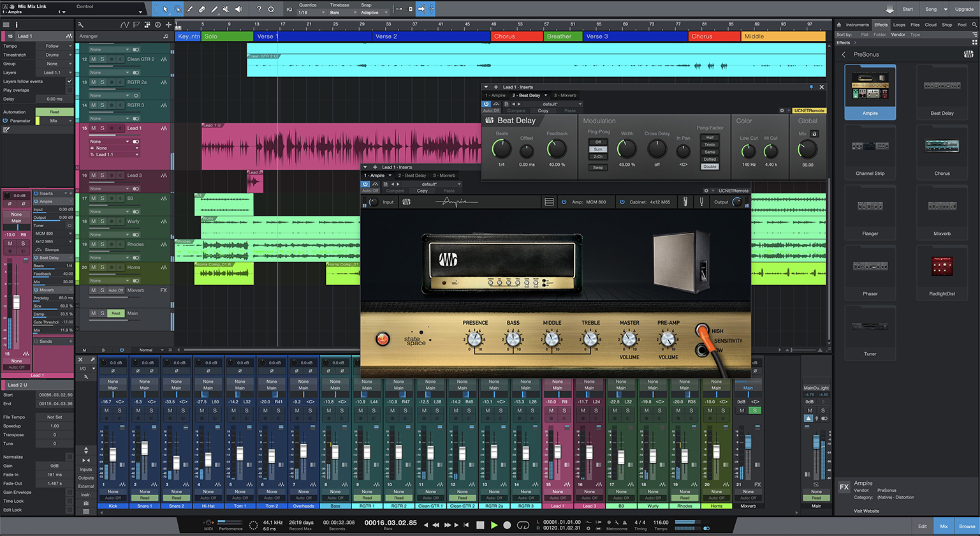Select the Arrow tool in the toolbar
This screenshot has width=980, height=536.
tap(166, 8)
